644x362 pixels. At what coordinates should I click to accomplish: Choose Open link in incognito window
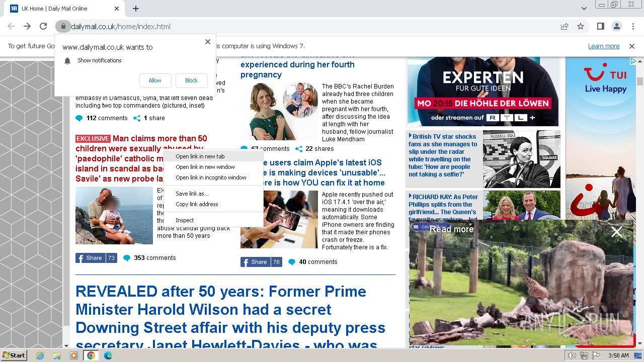[x=213, y=177]
